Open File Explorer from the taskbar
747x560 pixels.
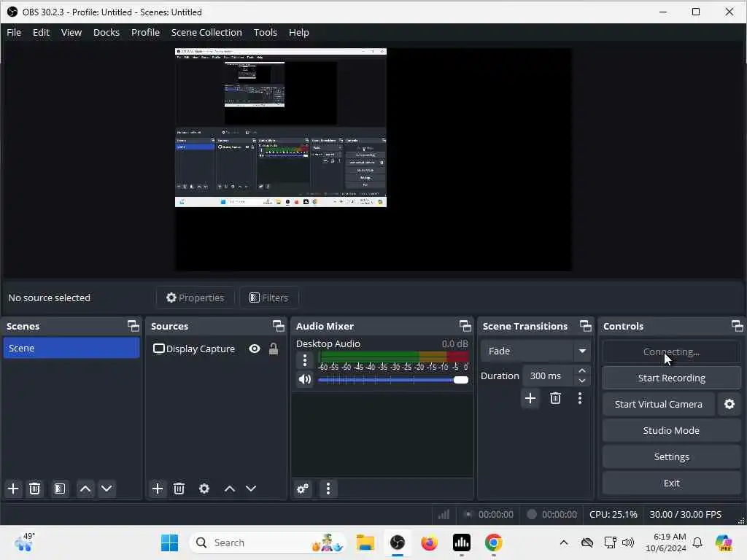365,542
